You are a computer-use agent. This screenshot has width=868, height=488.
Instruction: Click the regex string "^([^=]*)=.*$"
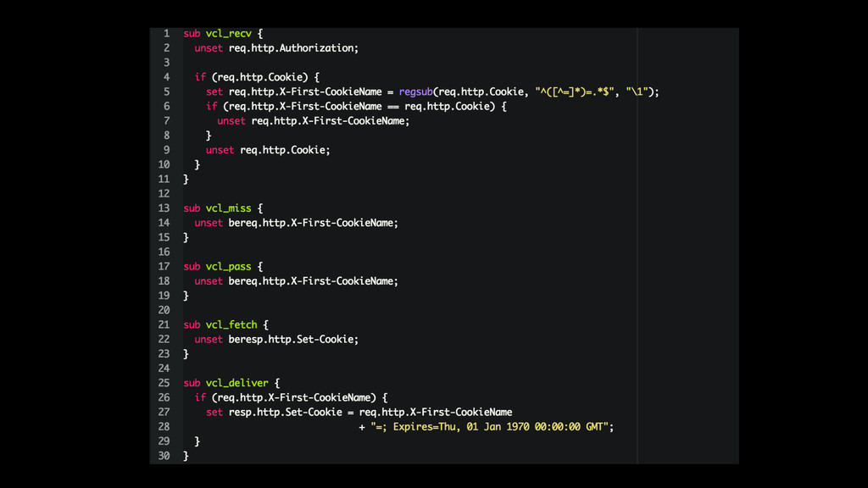(575, 91)
